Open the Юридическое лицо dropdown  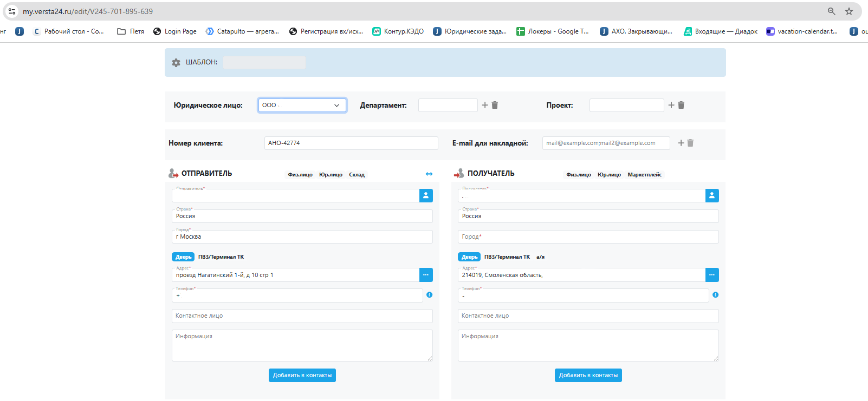(x=302, y=105)
